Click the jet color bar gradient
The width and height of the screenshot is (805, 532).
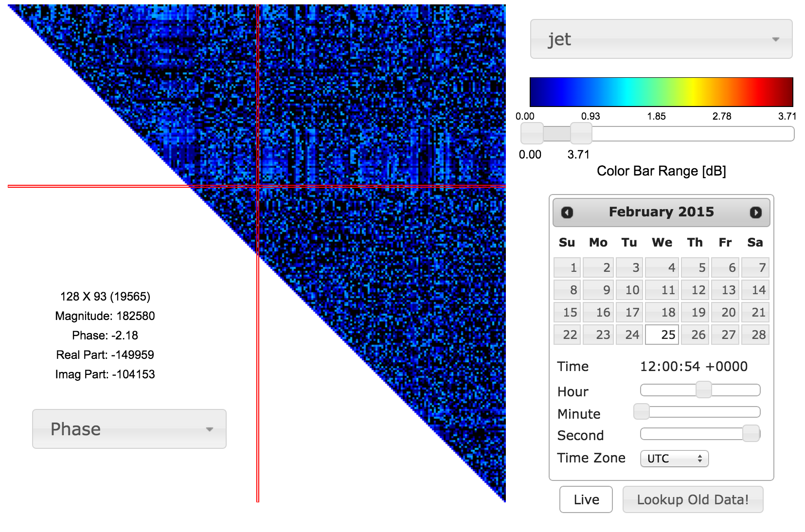coord(661,92)
